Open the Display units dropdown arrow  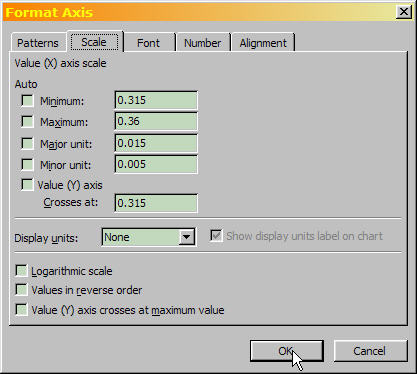(x=187, y=237)
